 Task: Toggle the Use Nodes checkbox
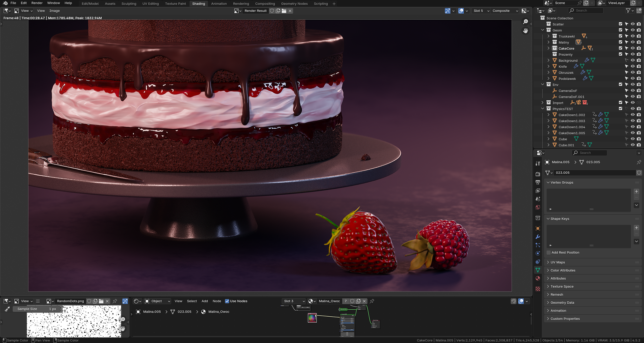pos(227,301)
